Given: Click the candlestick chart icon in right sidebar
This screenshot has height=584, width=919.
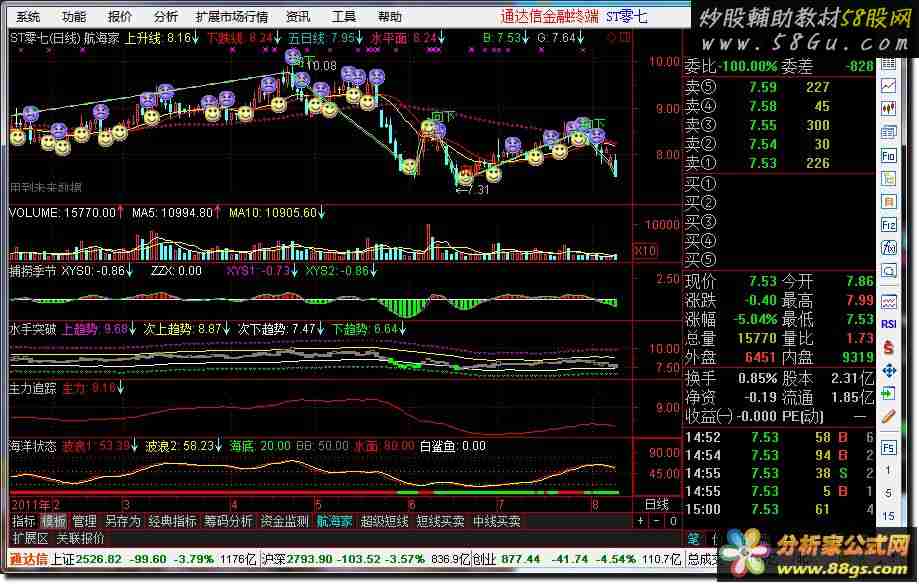Looking at the screenshot, I should (889, 108).
